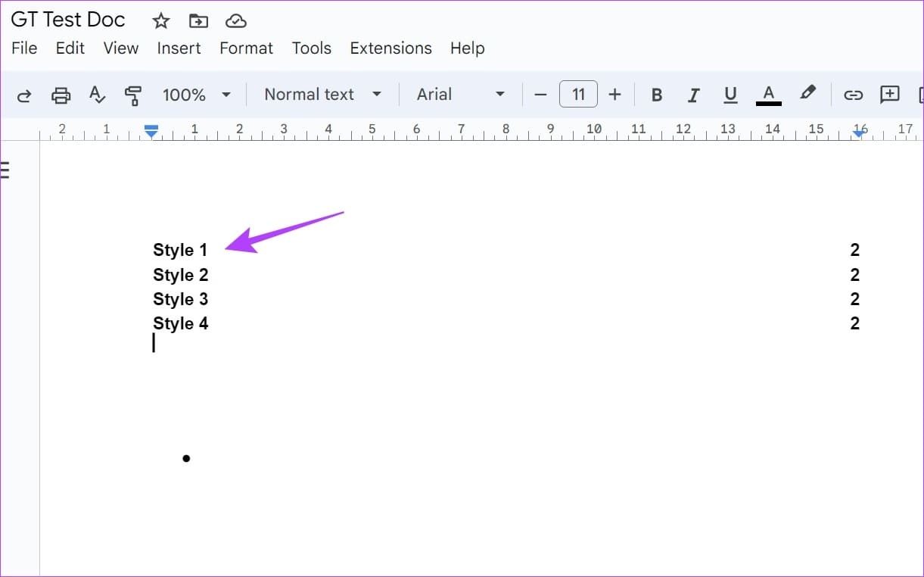Select the paint format roller icon

(x=133, y=95)
